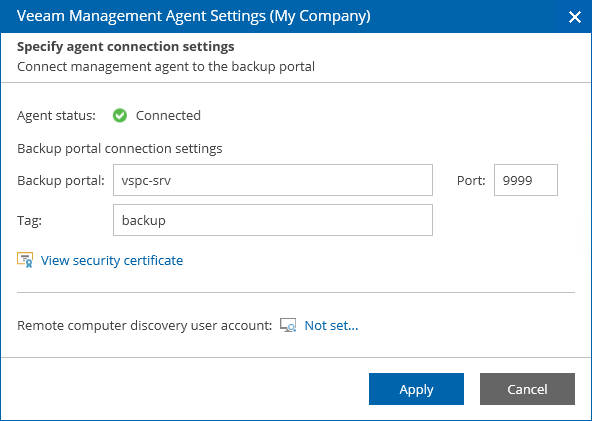Click the Connected status text

(168, 116)
